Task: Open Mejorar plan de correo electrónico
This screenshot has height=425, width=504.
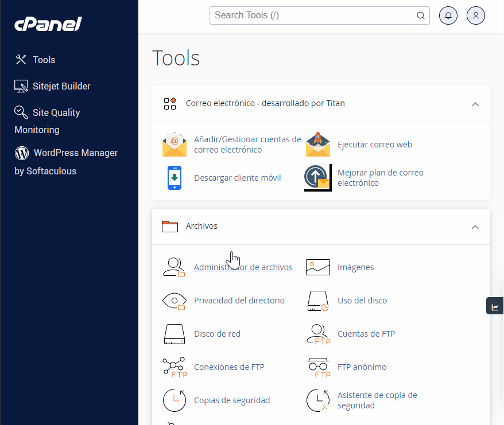Action: pyautogui.click(x=380, y=178)
